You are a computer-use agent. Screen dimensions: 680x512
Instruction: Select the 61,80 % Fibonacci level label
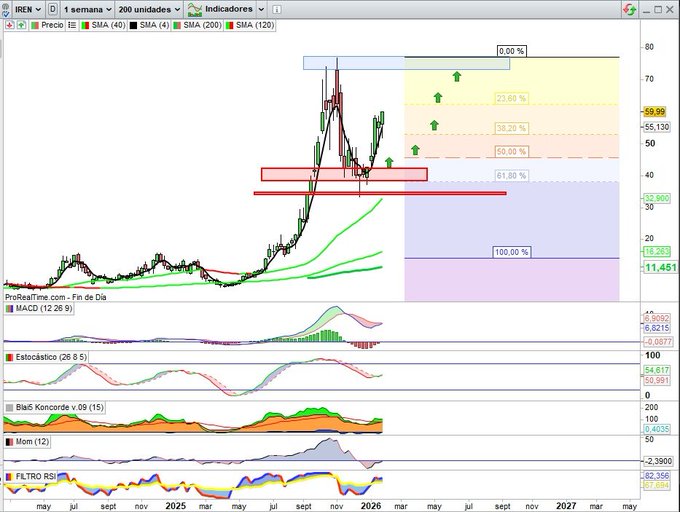click(x=510, y=176)
